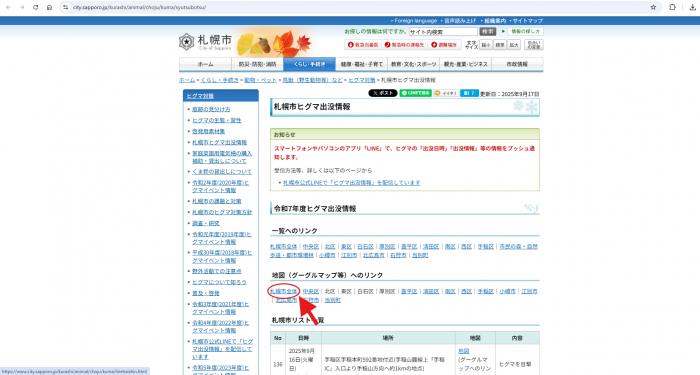Open 野外活動での注意点 in the sidebar
The height and width of the screenshot is (375, 700).
coord(217,271)
